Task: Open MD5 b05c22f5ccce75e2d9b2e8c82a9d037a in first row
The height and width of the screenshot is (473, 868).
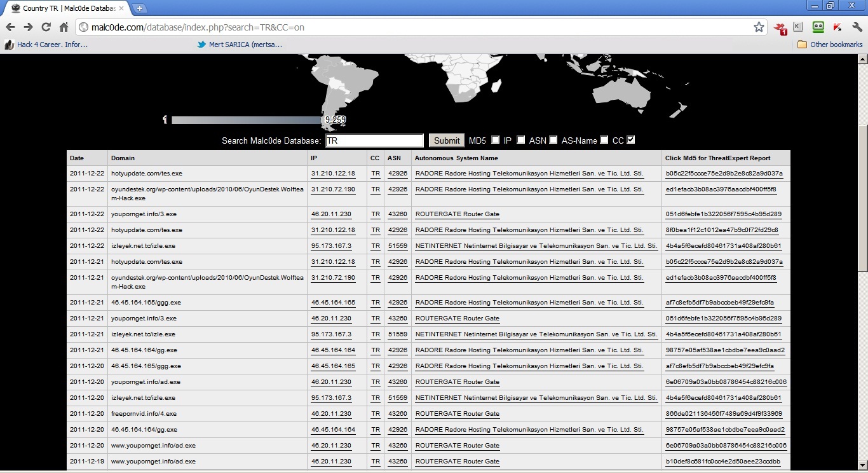Action: pyautogui.click(x=724, y=173)
